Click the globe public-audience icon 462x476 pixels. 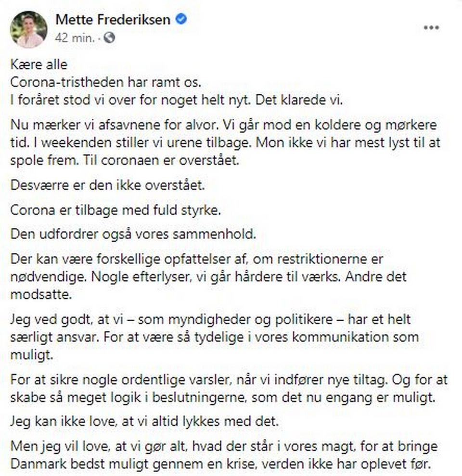[110, 38]
